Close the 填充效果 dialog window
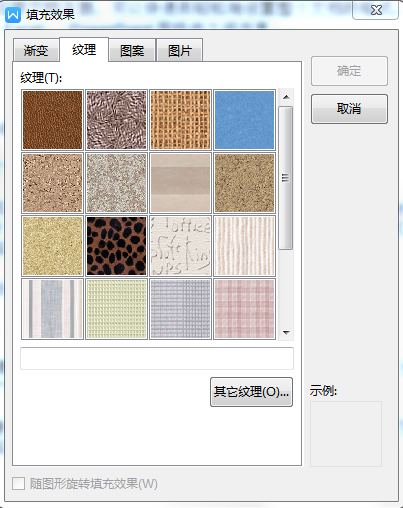Screen dimensions: 403x508 click(x=376, y=10)
